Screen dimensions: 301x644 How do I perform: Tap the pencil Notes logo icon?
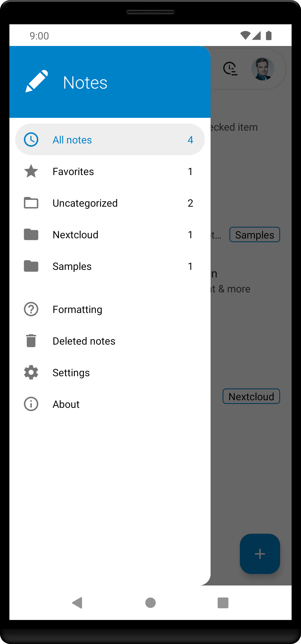[37, 81]
